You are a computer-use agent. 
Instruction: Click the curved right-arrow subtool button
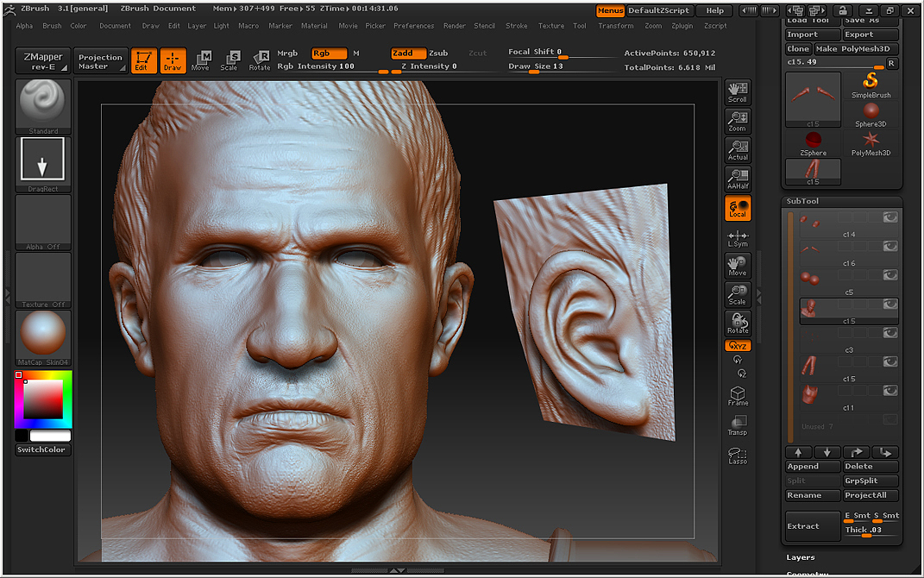click(856, 452)
